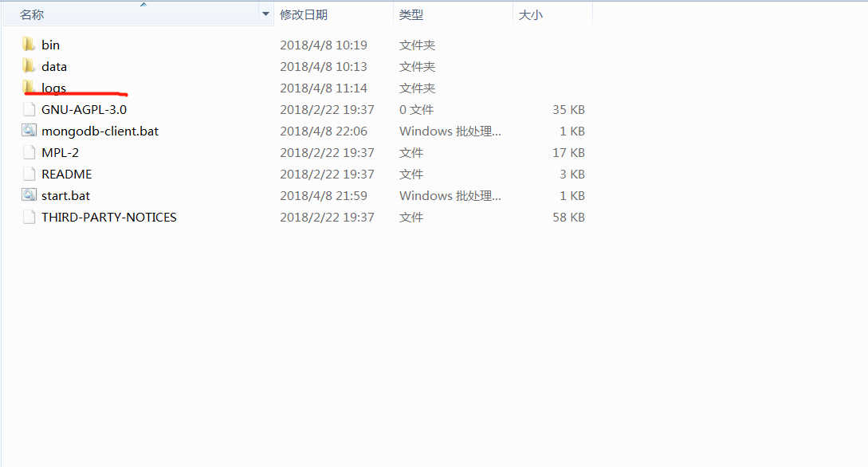Select the GNU-AGPL-3.0 file icon
The width and height of the screenshot is (868, 467).
(x=29, y=109)
